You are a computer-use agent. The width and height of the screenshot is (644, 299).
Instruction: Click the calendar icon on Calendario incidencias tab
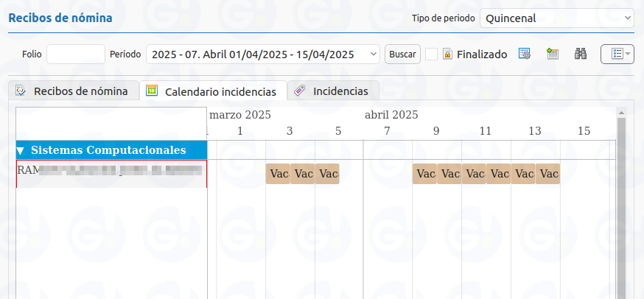point(152,91)
